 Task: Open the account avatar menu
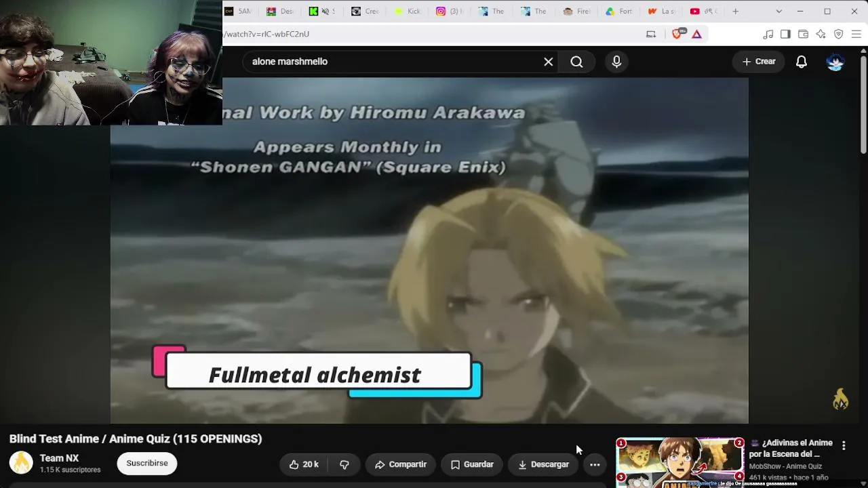coord(835,62)
